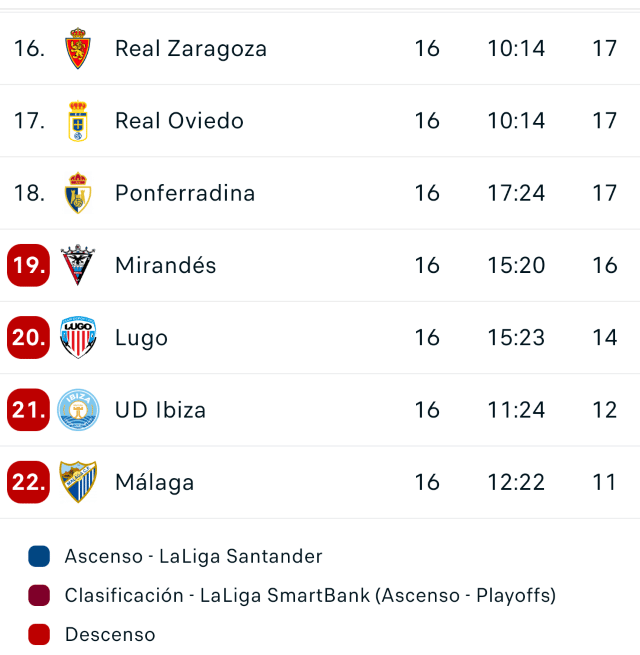Open the Málaga team page
Image resolution: width=640 pixels, height=655 pixels.
point(154,482)
